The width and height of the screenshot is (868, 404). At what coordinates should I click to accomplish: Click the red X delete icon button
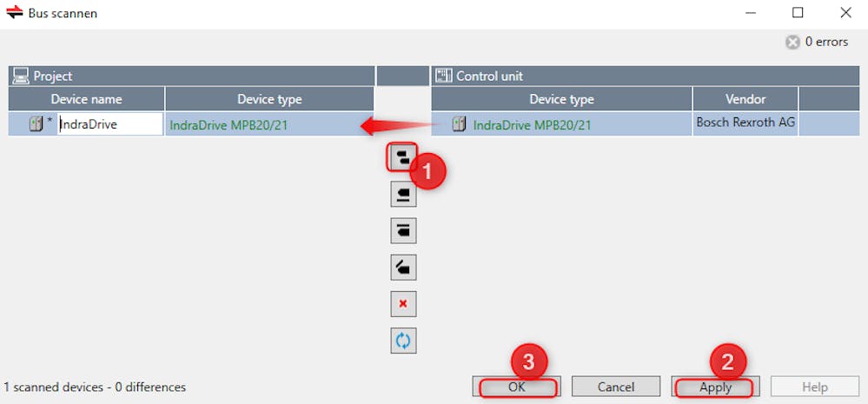tap(403, 304)
